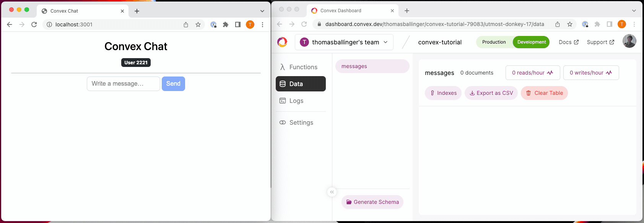Click back arrow in Dashboard browser
Screen dimensions: 644x223
[280, 24]
